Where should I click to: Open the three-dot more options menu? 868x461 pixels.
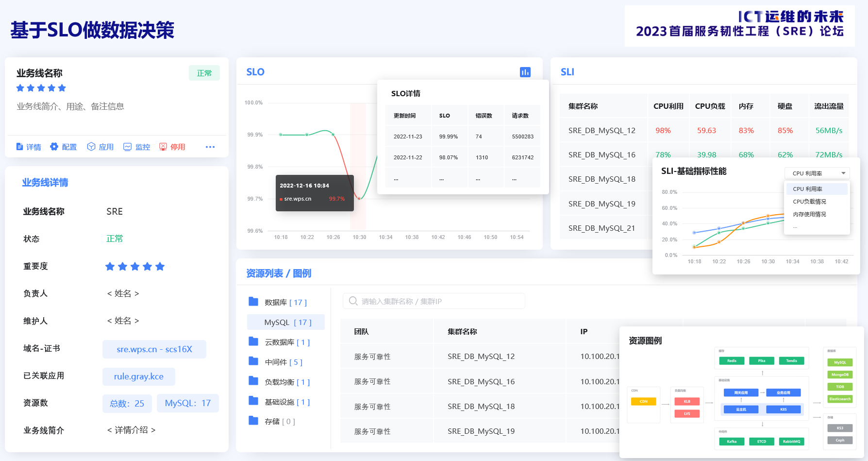(x=210, y=147)
